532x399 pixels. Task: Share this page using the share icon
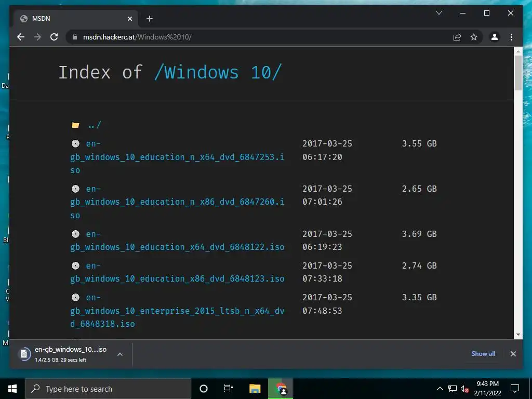coord(457,37)
